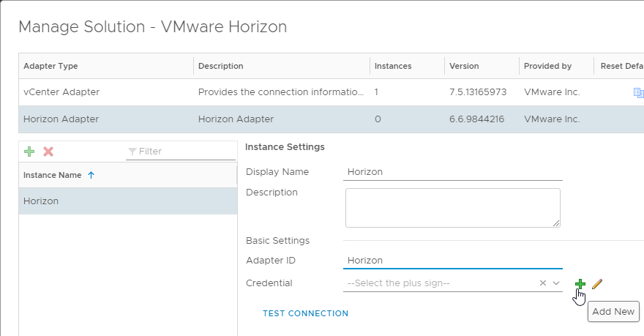The height and width of the screenshot is (336, 644).
Task: Click the Horizon Adapter description cell
Action: 236,119
